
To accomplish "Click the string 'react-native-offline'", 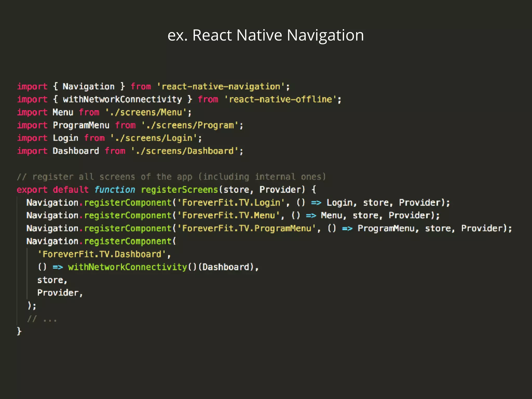I will tap(280, 99).
